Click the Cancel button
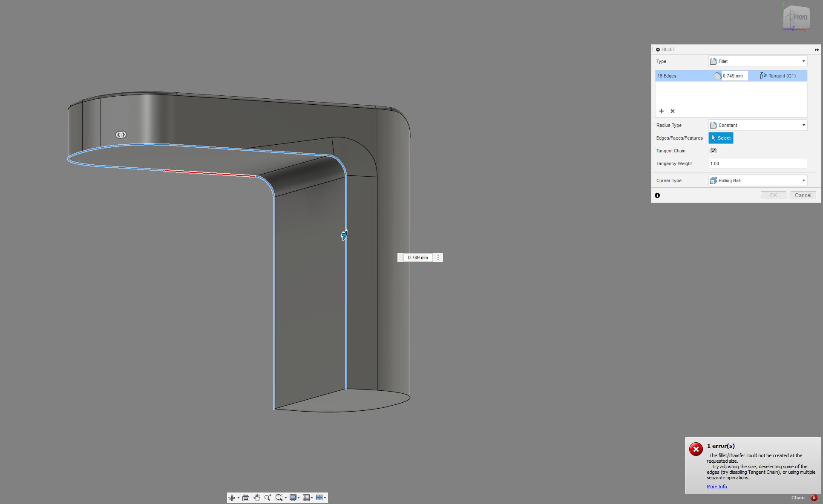Screen dimensions: 823x504 click(x=803, y=195)
